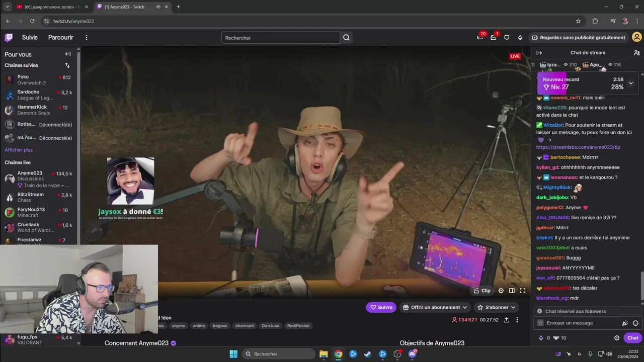
Task: Go to Suivis page
Action: point(30,38)
